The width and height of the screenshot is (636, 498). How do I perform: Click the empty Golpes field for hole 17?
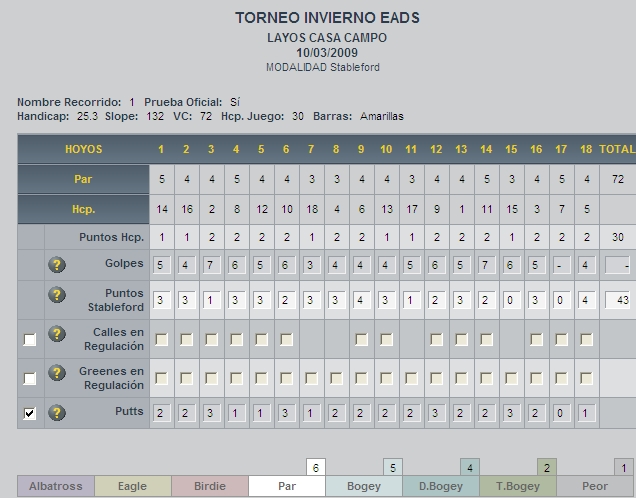(x=562, y=265)
